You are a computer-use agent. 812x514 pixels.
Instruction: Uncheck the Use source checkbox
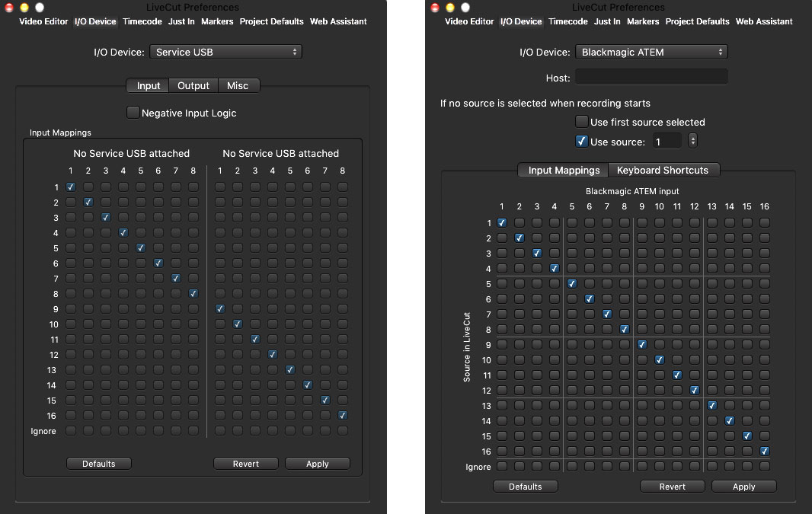tap(581, 142)
